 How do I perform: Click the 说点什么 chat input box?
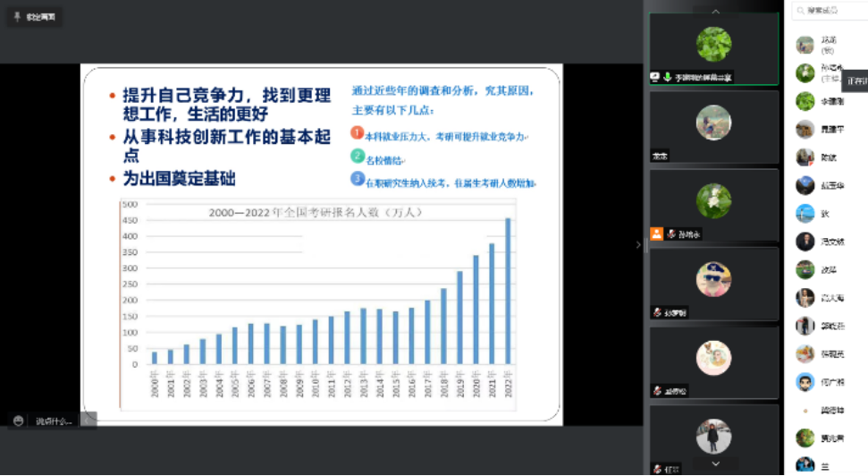[54, 421]
